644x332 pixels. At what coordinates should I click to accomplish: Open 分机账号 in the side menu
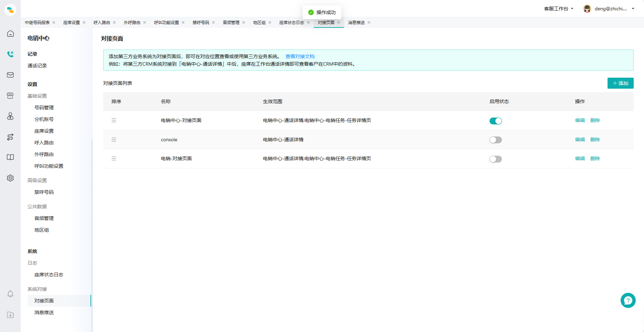pyautogui.click(x=44, y=119)
